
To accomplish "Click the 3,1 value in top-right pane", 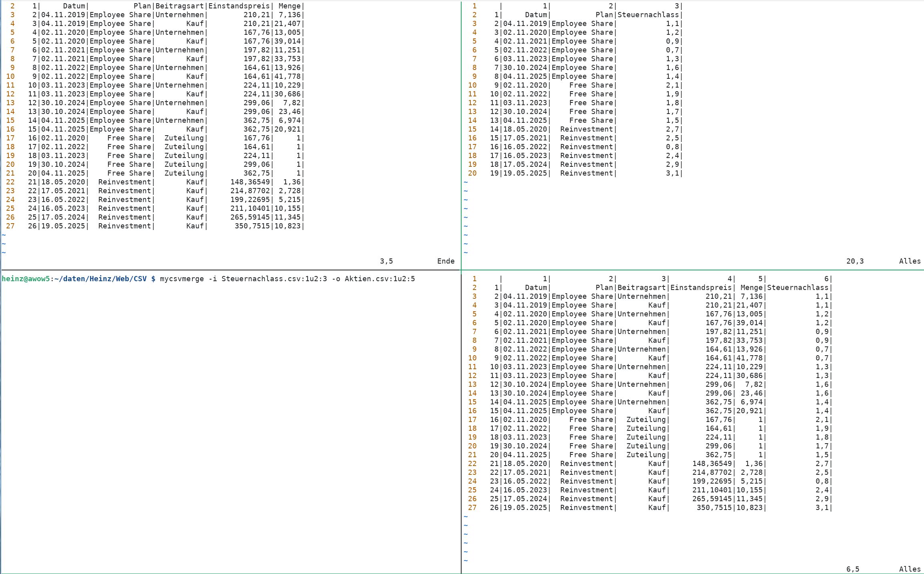I will [672, 173].
